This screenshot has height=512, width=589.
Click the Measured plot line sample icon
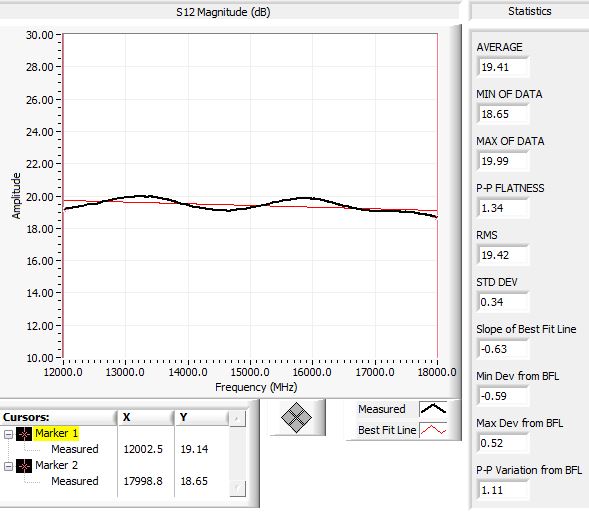433,409
